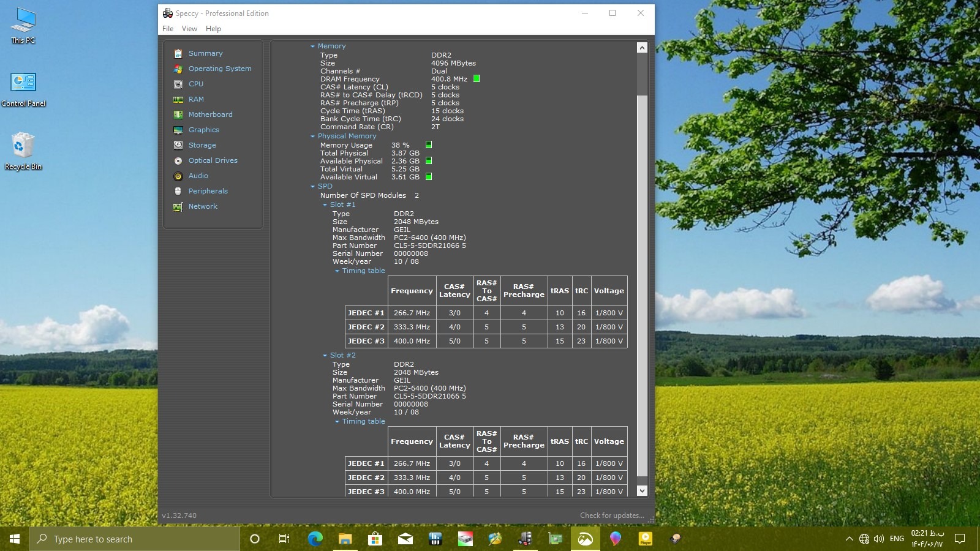Image resolution: width=980 pixels, height=551 pixels.
Task: Collapse the Slot #1 Timing table
Action: pyautogui.click(x=337, y=271)
